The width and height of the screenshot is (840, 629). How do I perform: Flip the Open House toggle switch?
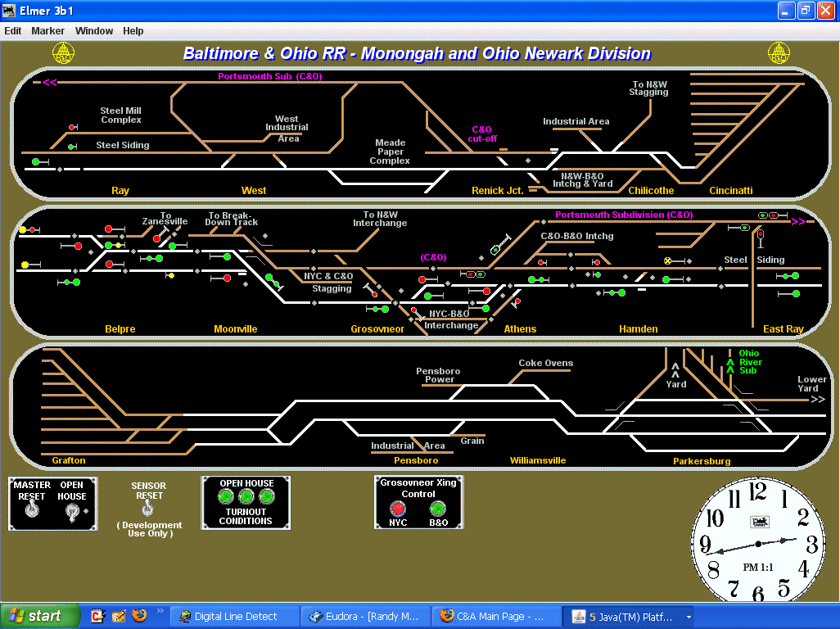[x=71, y=510]
